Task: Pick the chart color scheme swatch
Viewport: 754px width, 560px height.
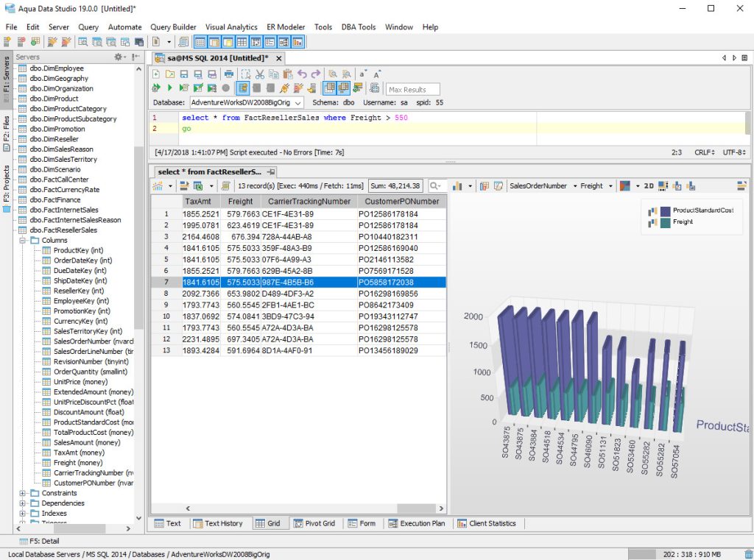Action: tap(626, 185)
